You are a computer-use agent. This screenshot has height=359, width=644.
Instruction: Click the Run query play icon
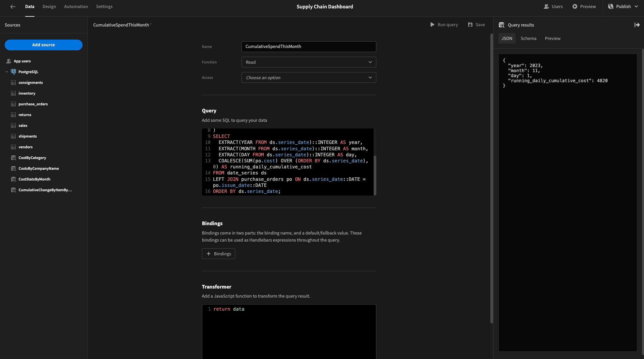pos(432,24)
